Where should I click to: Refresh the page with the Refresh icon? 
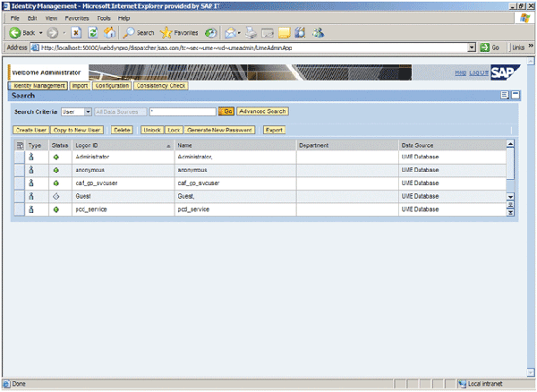pos(92,32)
